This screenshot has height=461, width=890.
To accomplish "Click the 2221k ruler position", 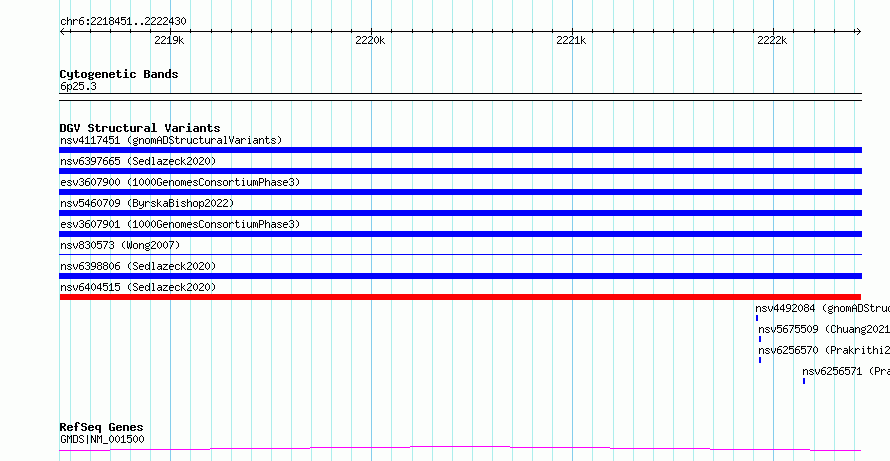I will pyautogui.click(x=571, y=40).
